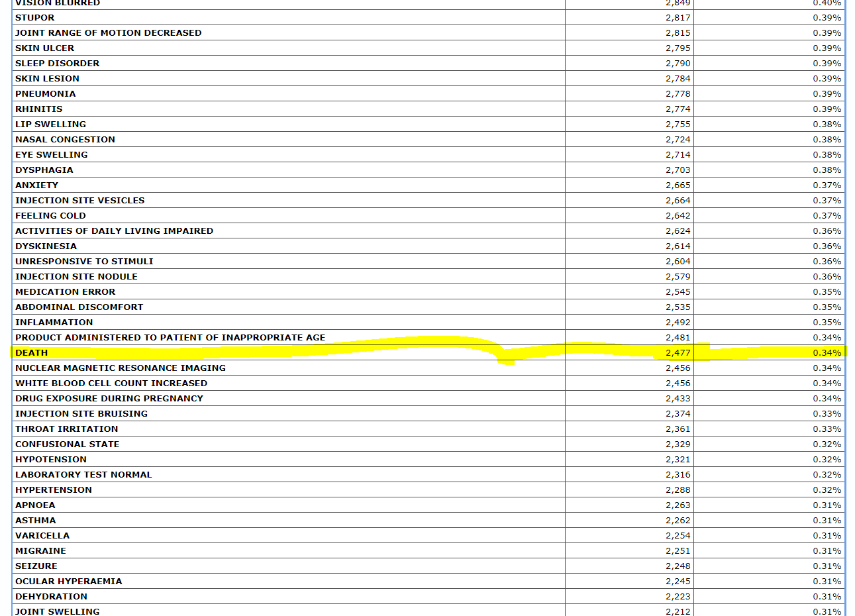Click the HYPOTENSION count 2,321
Screen dimensions: 855x616
coord(678,460)
